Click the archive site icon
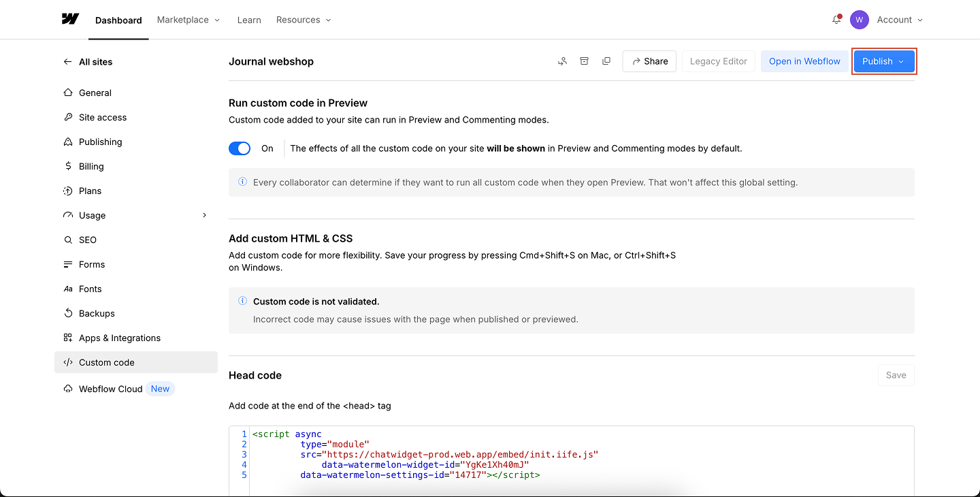Image resolution: width=980 pixels, height=497 pixels. click(584, 61)
